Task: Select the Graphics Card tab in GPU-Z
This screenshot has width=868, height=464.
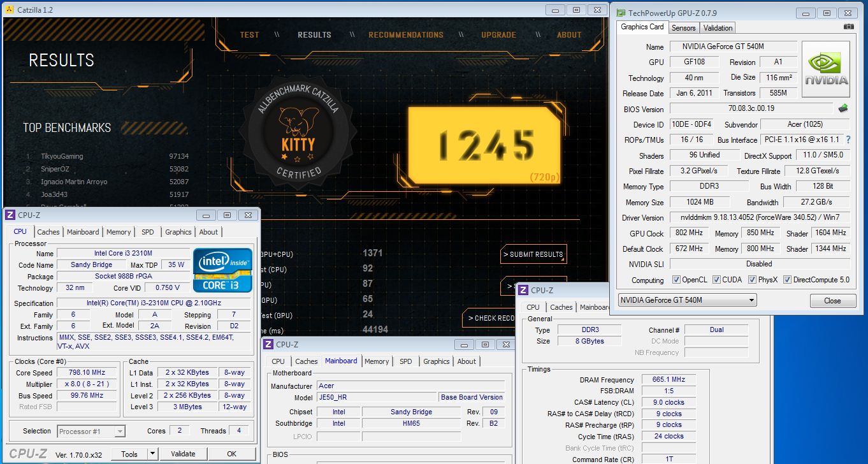Action: pos(642,27)
